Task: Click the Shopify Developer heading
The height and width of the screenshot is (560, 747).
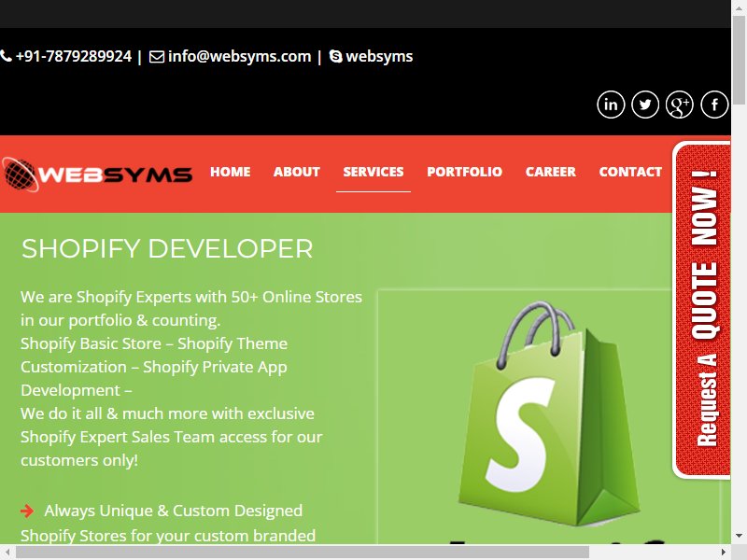Action: [x=167, y=248]
